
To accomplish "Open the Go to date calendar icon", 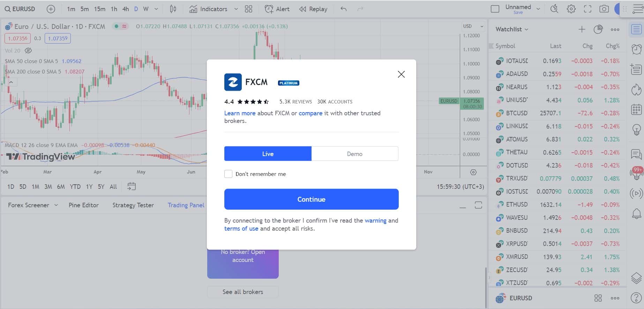I will click(x=131, y=186).
